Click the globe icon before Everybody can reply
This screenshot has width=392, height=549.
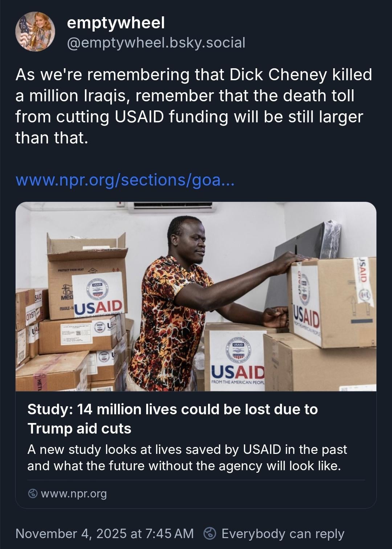click(x=210, y=533)
